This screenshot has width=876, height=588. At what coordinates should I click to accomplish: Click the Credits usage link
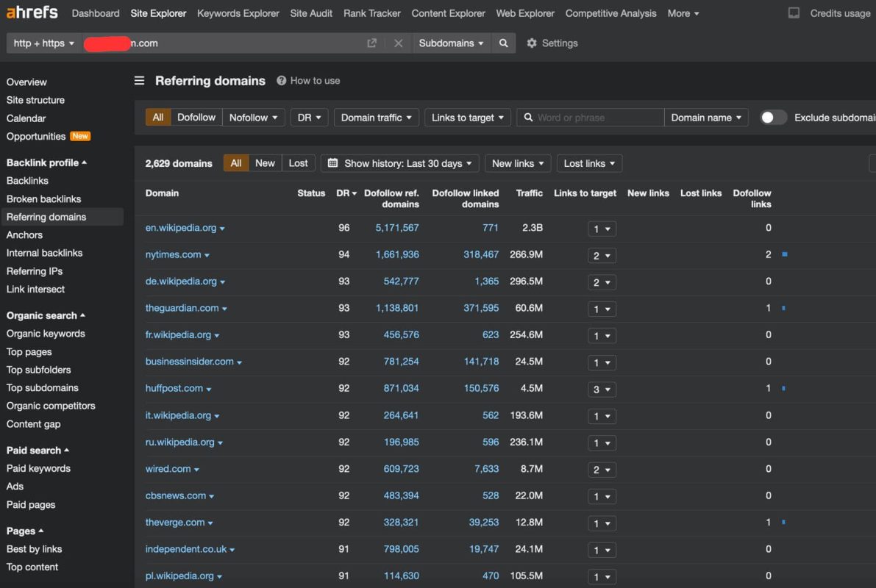tap(840, 12)
